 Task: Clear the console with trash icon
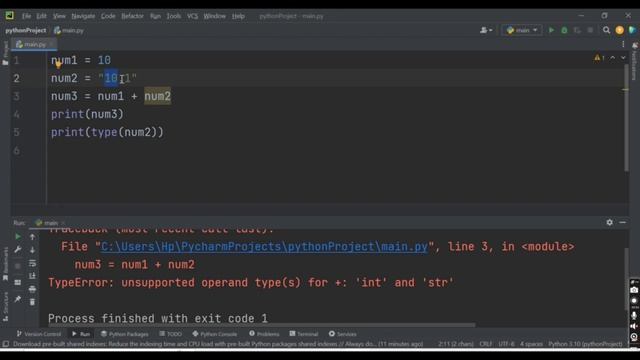pos(32,302)
